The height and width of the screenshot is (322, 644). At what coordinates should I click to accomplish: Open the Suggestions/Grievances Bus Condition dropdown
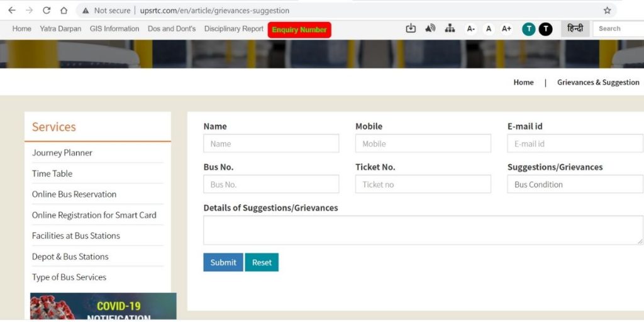point(575,184)
